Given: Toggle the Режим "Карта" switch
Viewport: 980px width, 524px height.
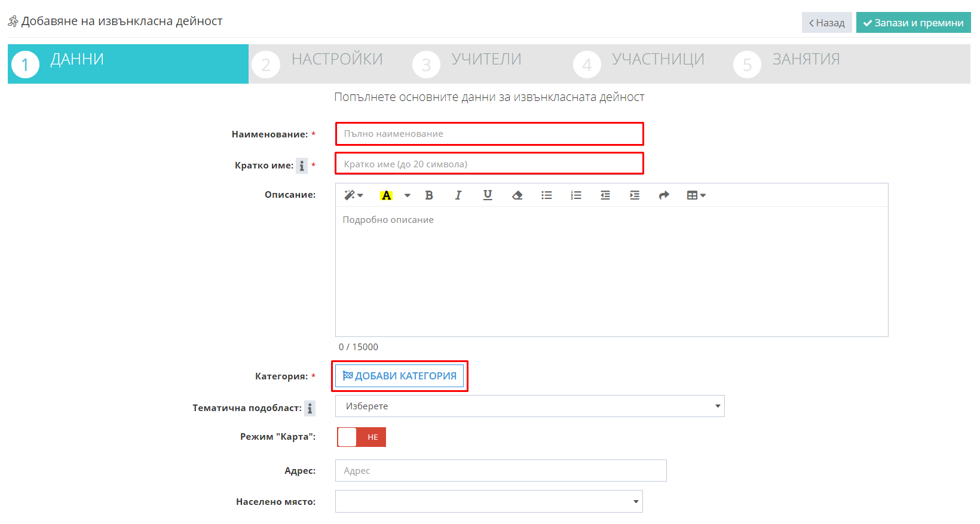Looking at the screenshot, I should click(362, 437).
